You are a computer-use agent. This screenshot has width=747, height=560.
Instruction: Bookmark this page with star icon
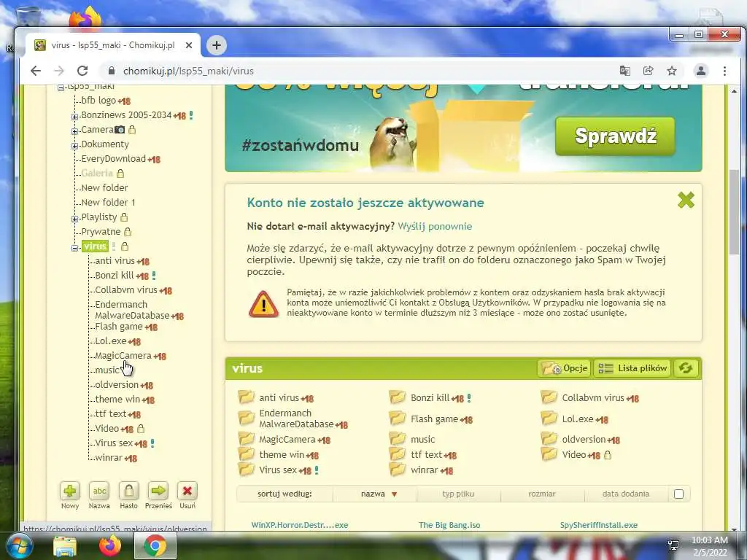672,71
